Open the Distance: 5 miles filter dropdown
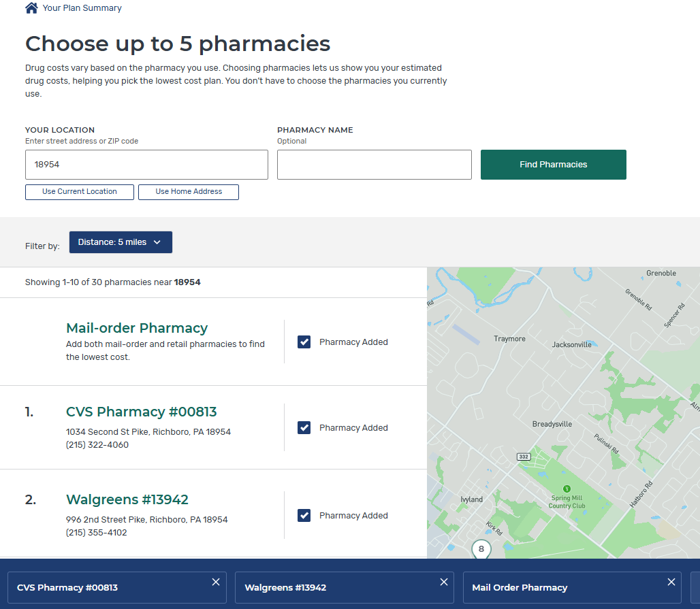This screenshot has width=700, height=609. pyautogui.click(x=121, y=242)
